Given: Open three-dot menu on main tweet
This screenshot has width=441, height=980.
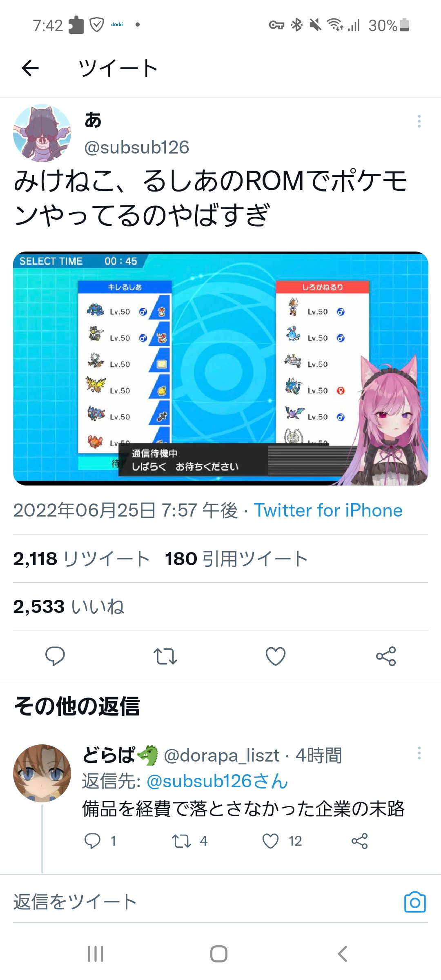Looking at the screenshot, I should point(419,121).
